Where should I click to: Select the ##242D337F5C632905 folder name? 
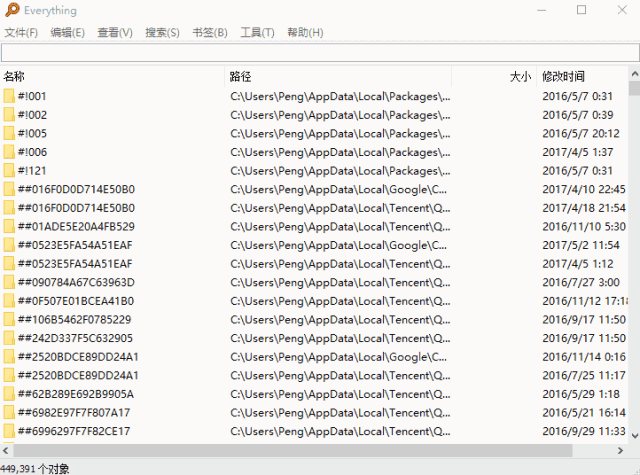click(76, 338)
